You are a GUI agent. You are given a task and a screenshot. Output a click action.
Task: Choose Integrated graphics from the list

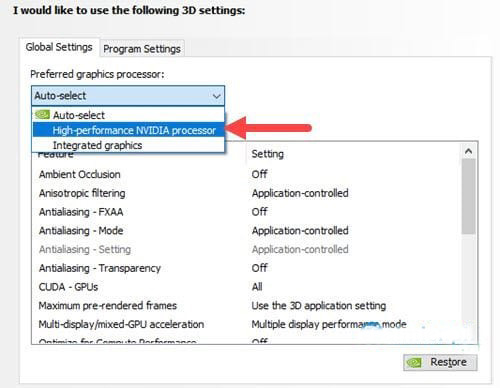(128, 145)
